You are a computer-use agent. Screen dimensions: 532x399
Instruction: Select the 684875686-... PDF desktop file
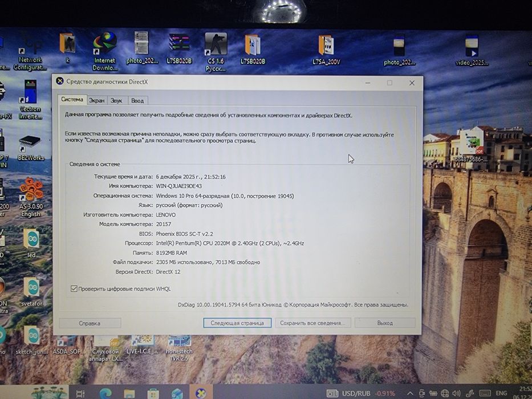[x=471, y=146]
